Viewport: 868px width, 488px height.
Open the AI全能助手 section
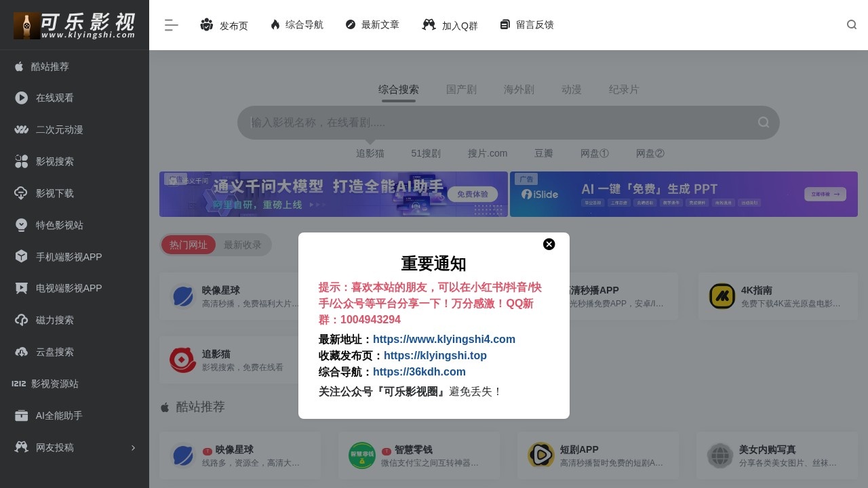click(54, 415)
